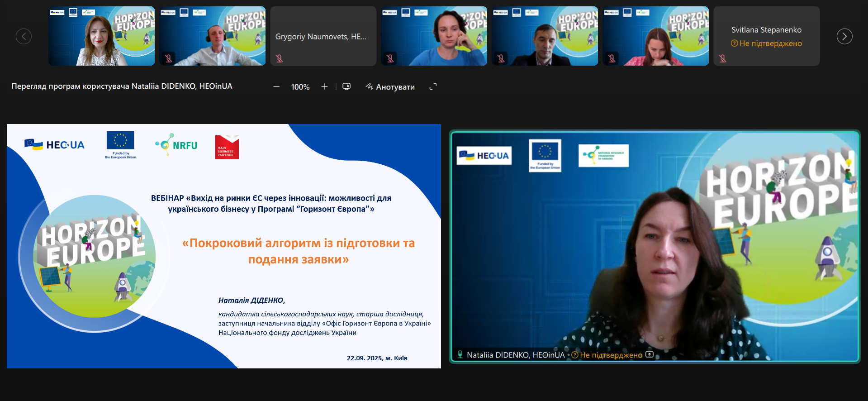Click muted mic icon on pink top woman tile
The width and height of the screenshot is (868, 401).
tap(612, 58)
